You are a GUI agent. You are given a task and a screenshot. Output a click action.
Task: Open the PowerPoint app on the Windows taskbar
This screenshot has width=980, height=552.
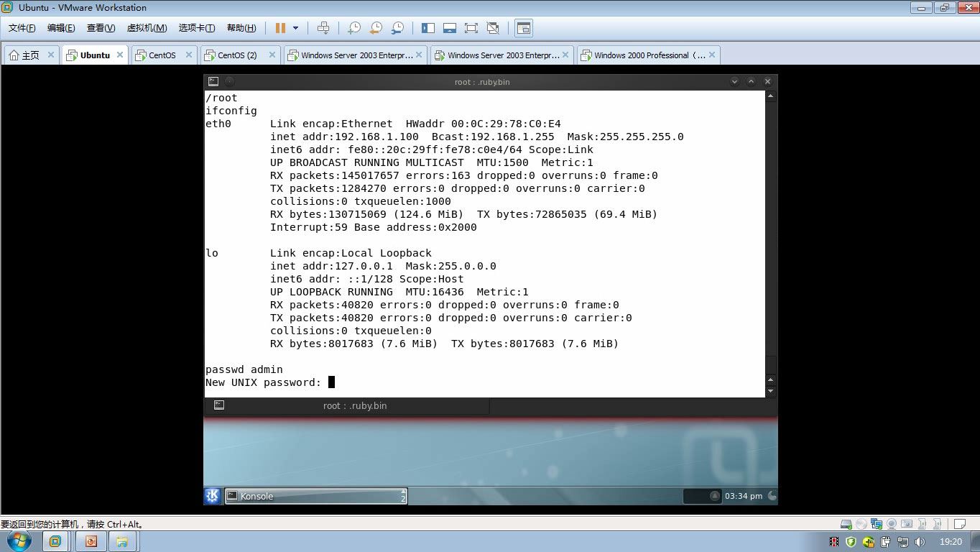91,541
